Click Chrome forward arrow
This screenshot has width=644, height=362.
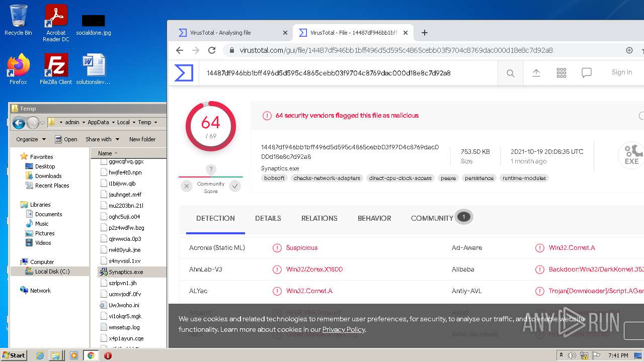tap(196, 50)
